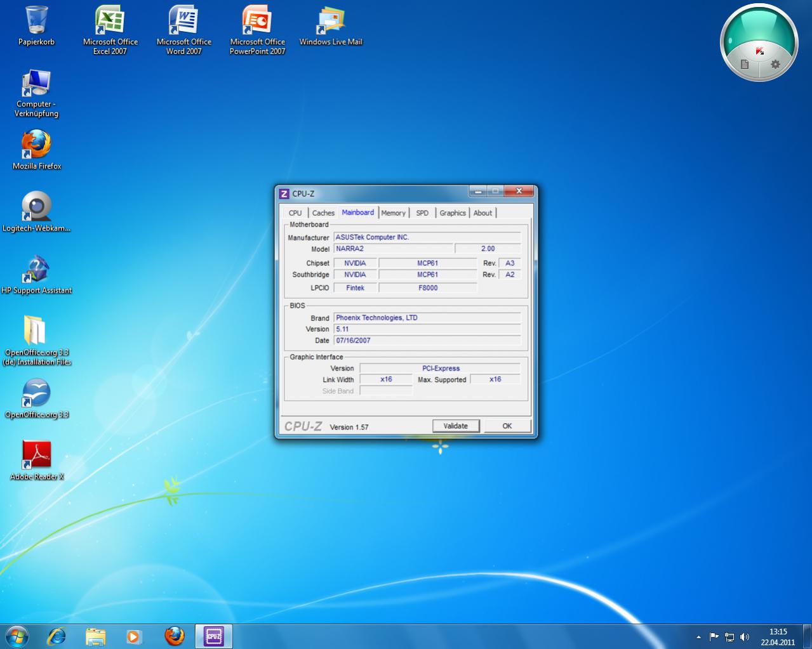Click the CPU-Z taskbar button

pos(213,636)
